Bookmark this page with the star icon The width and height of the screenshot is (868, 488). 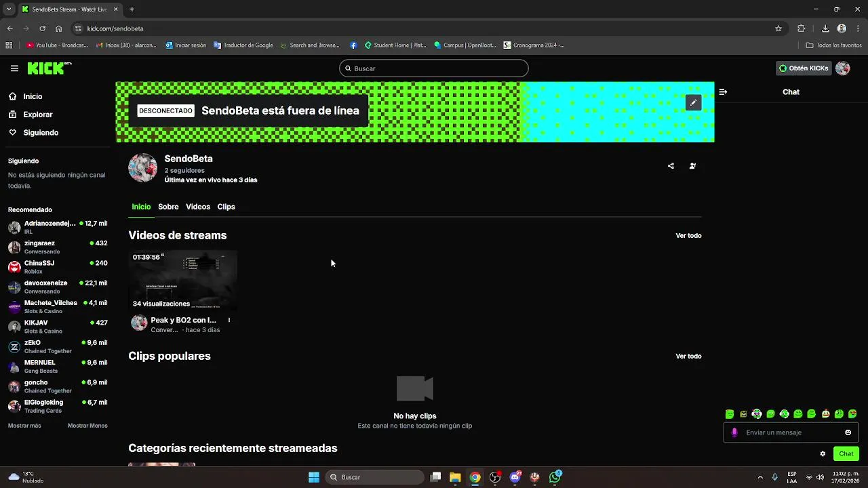(x=778, y=28)
